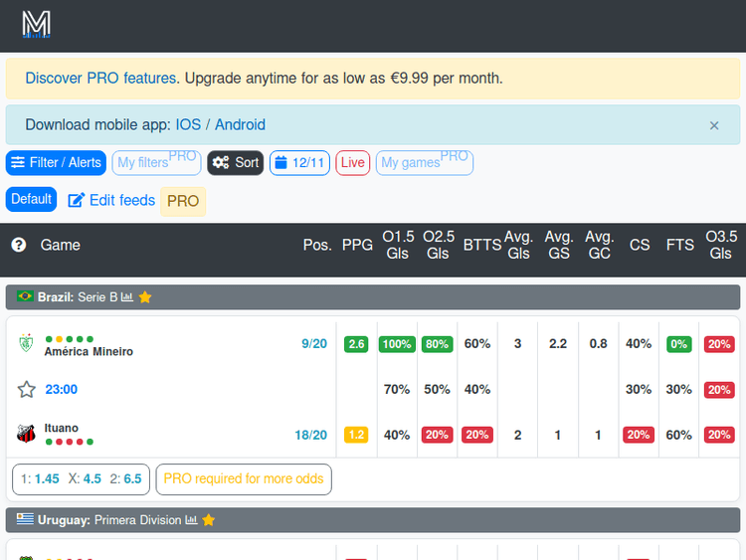The image size is (746, 560).
Task: Click the Uruguay flag icon
Action: pyautogui.click(x=25, y=518)
